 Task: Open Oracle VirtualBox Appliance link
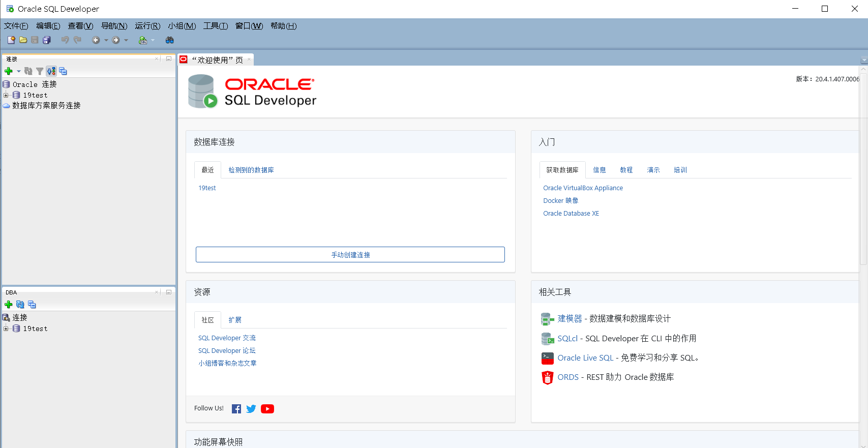[583, 188]
